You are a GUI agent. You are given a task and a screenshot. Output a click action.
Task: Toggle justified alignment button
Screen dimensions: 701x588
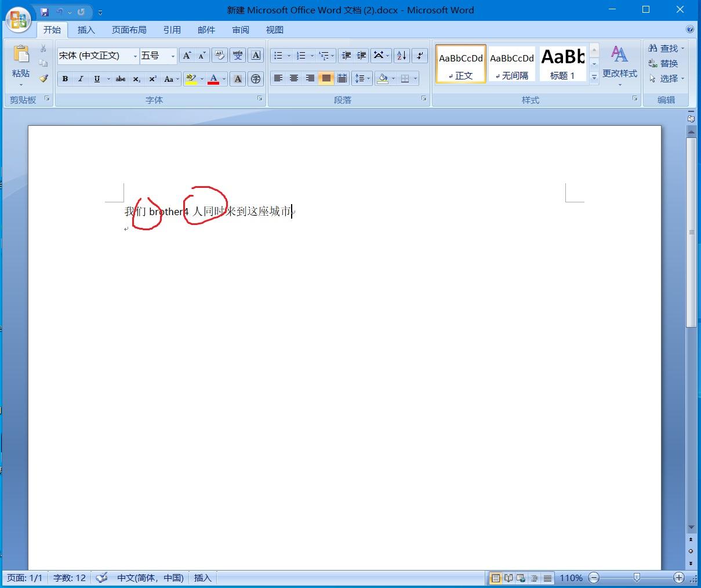[326, 78]
